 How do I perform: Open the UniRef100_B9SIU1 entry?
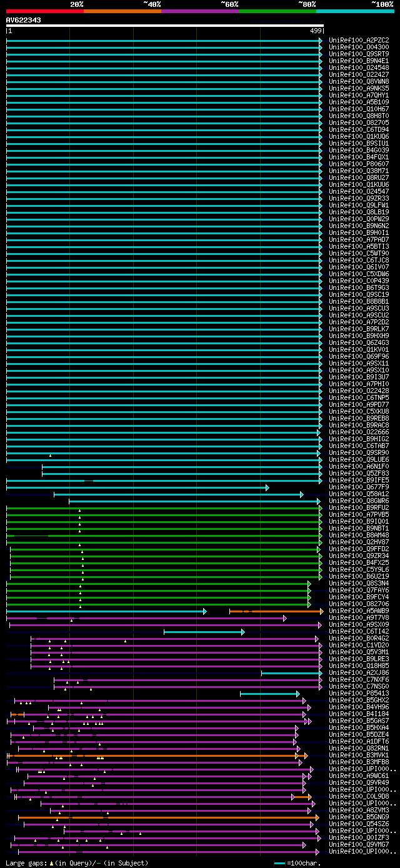point(359,144)
